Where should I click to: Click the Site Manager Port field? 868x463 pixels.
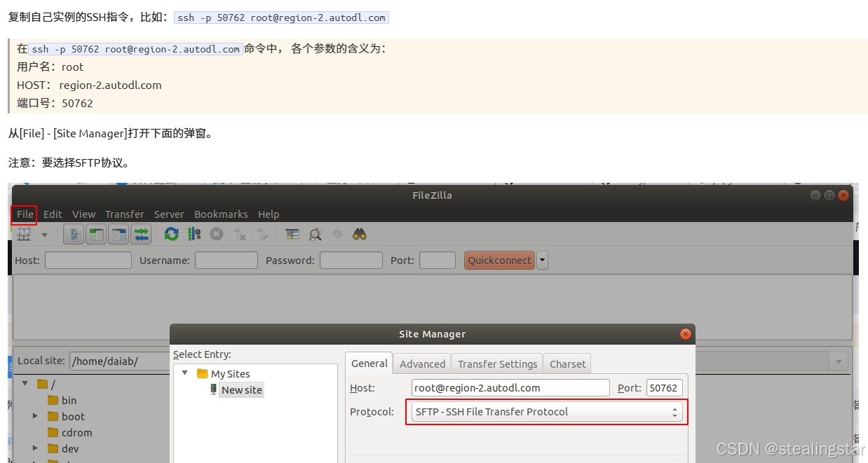[664, 387]
